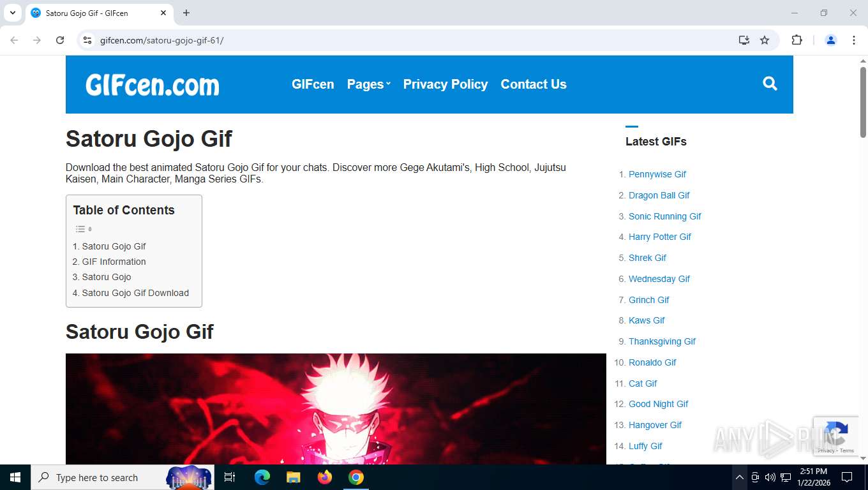Jump to '1. Satoru Gojo Gif' contents entry

[109, 246]
